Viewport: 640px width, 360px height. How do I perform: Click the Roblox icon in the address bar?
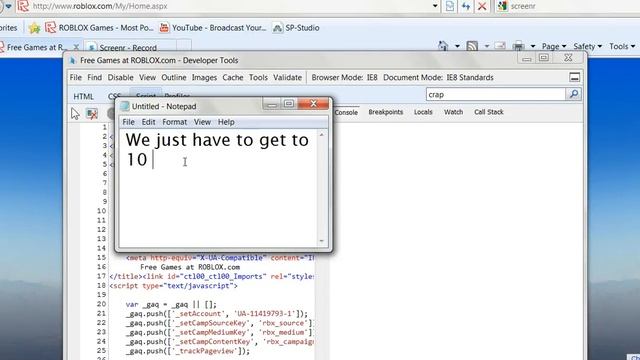(23, 6)
